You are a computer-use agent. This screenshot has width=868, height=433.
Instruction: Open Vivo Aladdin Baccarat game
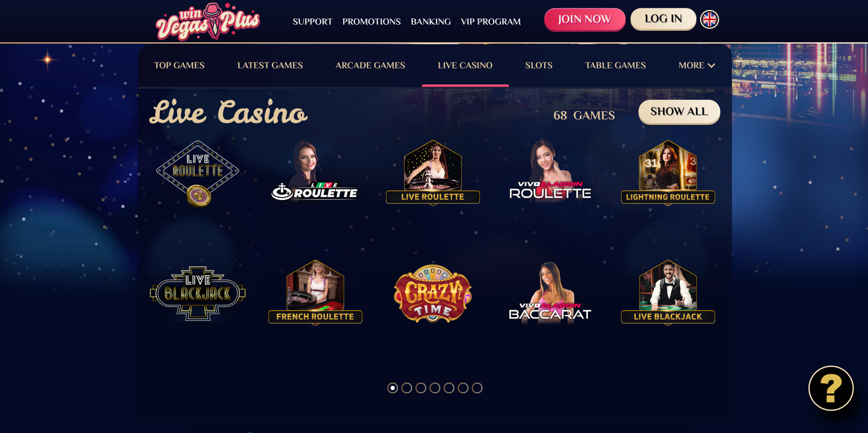tap(550, 292)
